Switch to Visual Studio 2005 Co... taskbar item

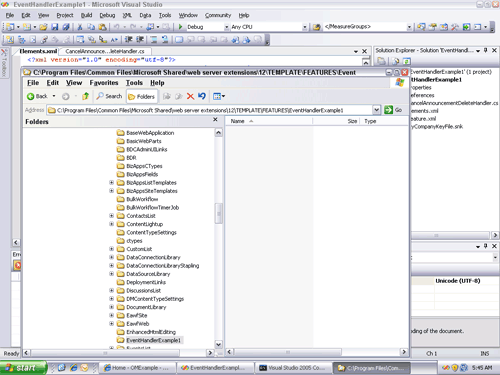(293, 368)
